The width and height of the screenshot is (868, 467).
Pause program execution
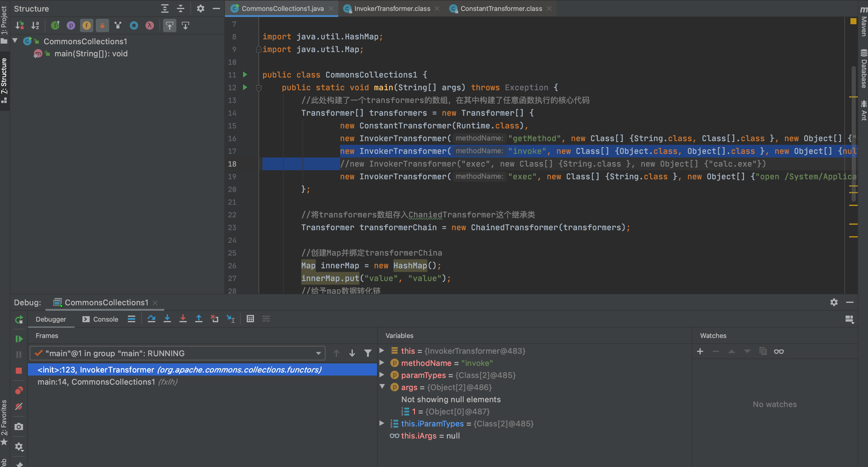[x=19, y=354]
